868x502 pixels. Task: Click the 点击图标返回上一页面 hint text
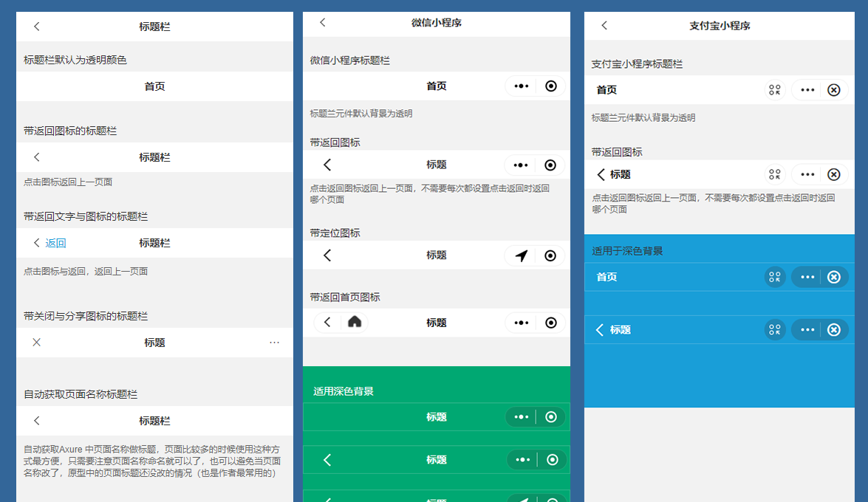point(68,182)
